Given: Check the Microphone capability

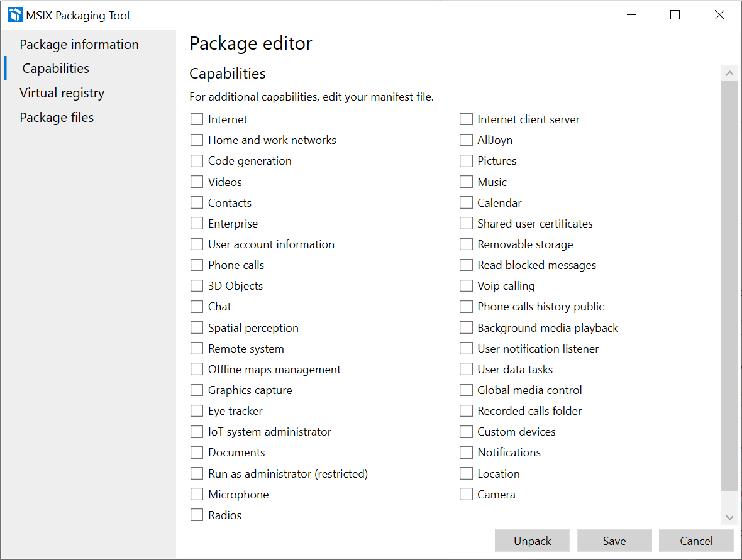Looking at the screenshot, I should click(196, 494).
